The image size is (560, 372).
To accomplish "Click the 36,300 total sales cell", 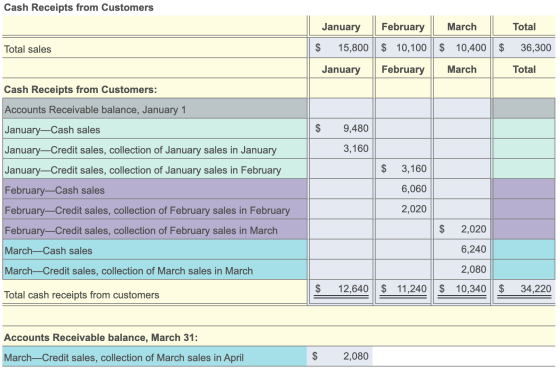I will (x=524, y=47).
